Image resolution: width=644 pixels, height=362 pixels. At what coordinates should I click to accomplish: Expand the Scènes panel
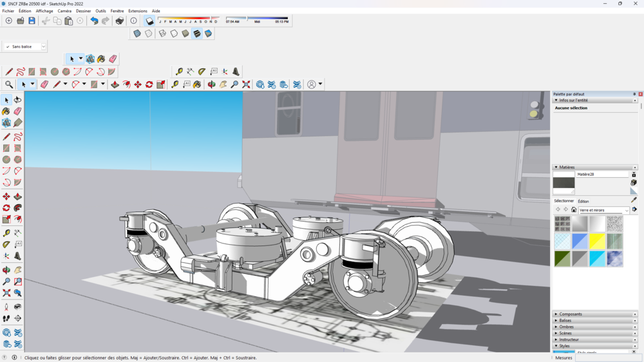coord(556,333)
